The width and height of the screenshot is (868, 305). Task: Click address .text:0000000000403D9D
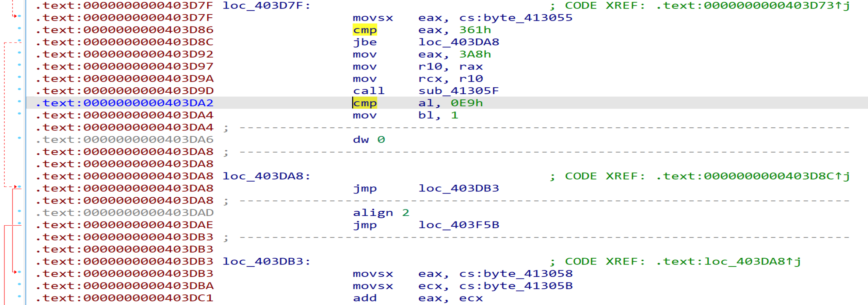[124, 91]
